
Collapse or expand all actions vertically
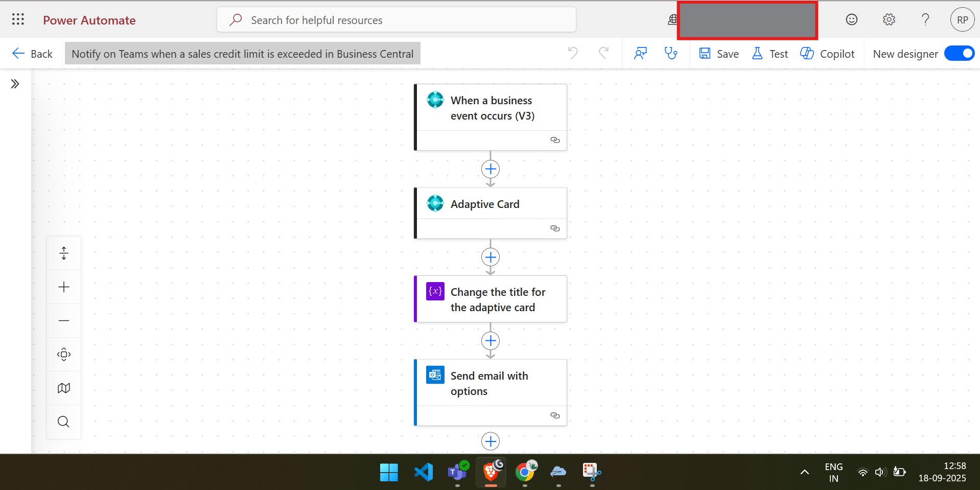click(64, 253)
